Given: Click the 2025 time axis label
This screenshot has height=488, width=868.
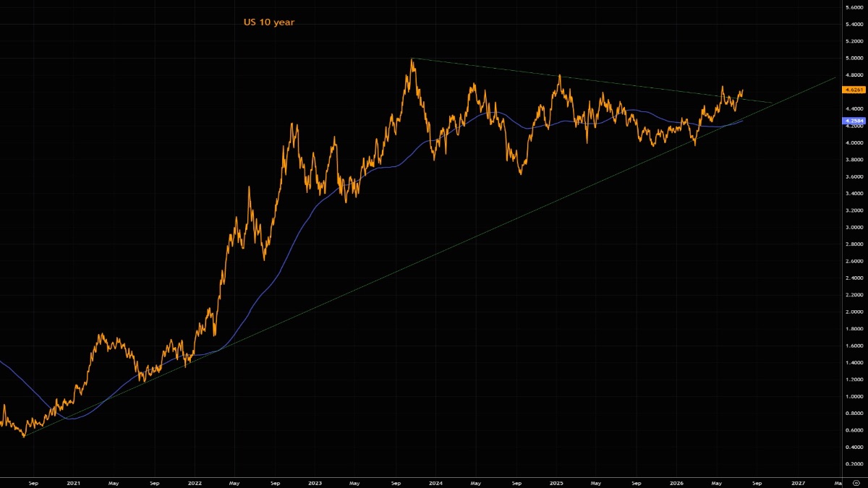Looking at the screenshot, I should click(x=556, y=481).
